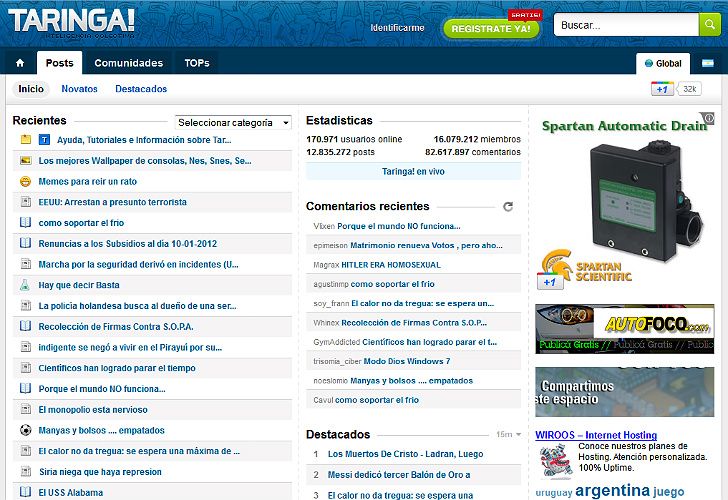Open comment link HITLER ERA HOMOSEXUAL

pos(391,265)
